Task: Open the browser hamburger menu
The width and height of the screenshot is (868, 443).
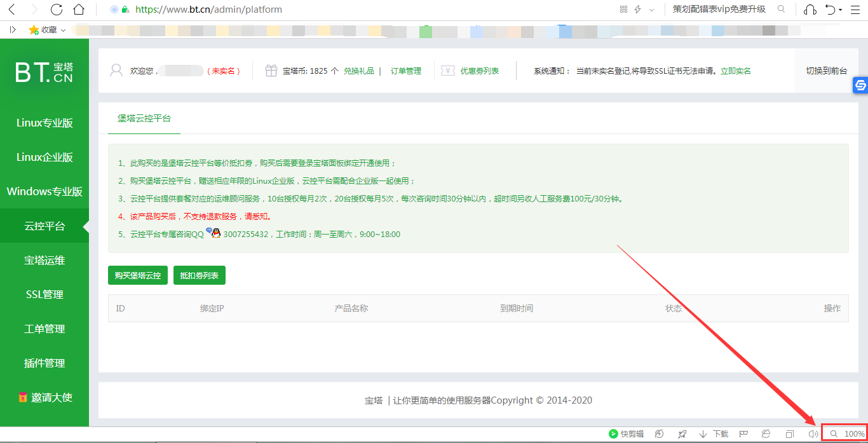Action: (857, 10)
